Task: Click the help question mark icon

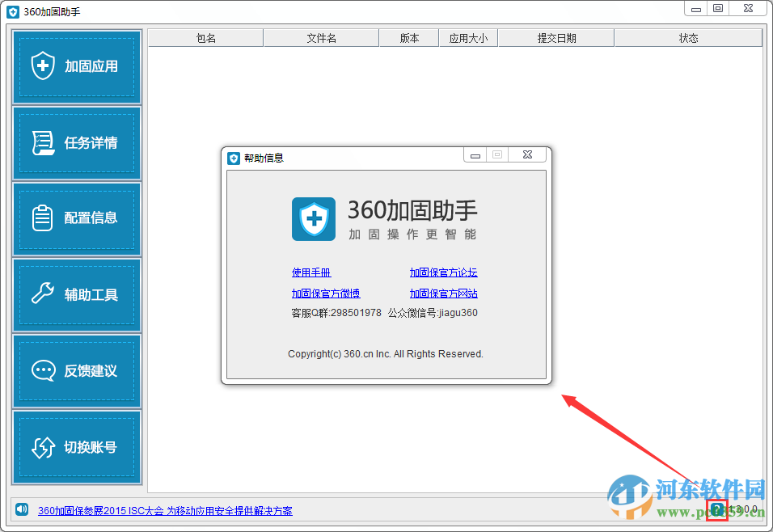Action: pos(716,510)
